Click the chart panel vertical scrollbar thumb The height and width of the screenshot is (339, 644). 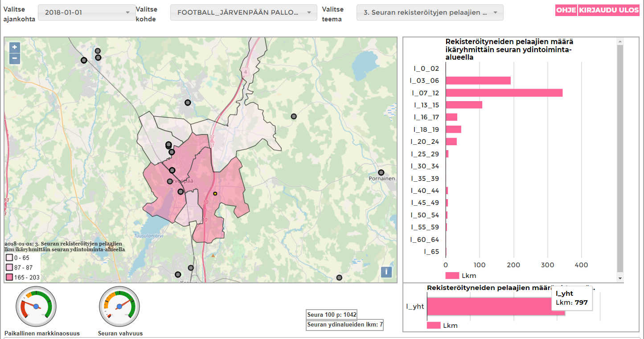pyautogui.click(x=620, y=159)
